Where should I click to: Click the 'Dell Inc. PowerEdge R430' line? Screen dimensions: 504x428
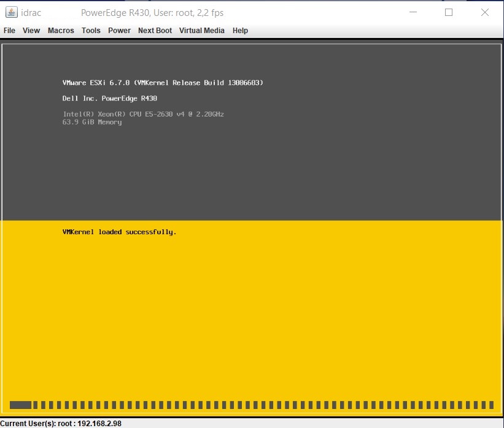tap(110, 98)
